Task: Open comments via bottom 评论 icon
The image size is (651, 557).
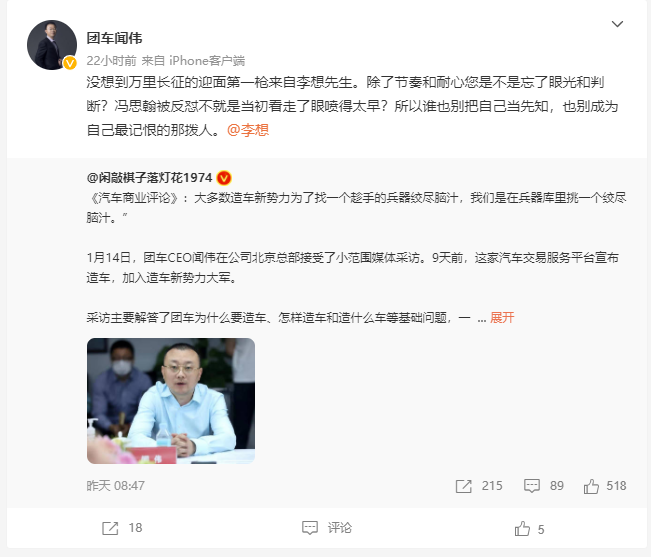Action: (310, 528)
